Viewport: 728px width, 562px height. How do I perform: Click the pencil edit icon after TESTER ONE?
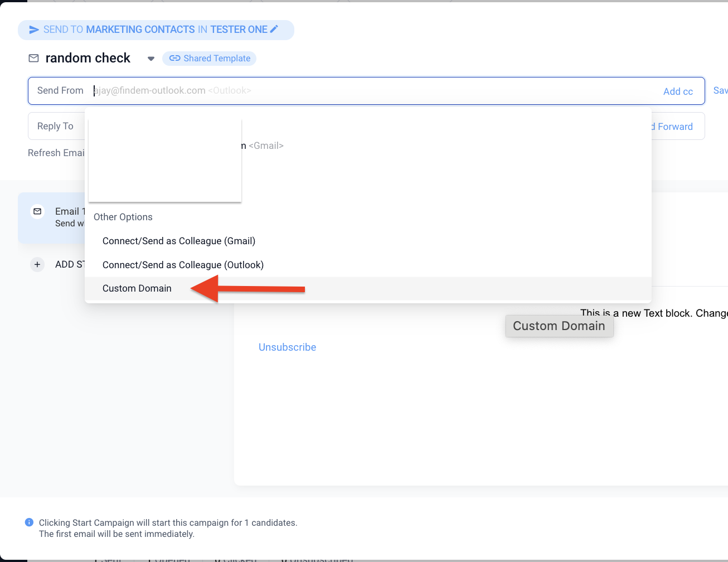(274, 29)
